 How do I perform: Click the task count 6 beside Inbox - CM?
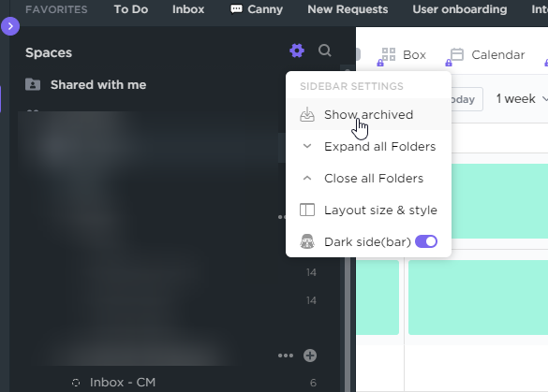(x=313, y=383)
